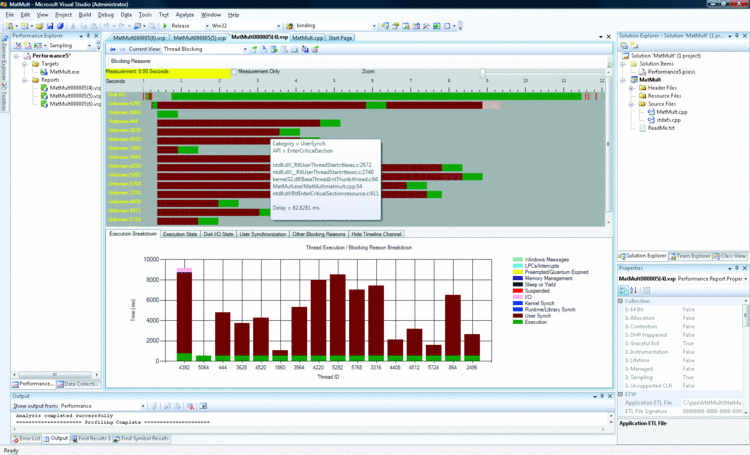The image size is (750, 455).
Task: Click the Undo toolbar icon
Action: click(107, 26)
